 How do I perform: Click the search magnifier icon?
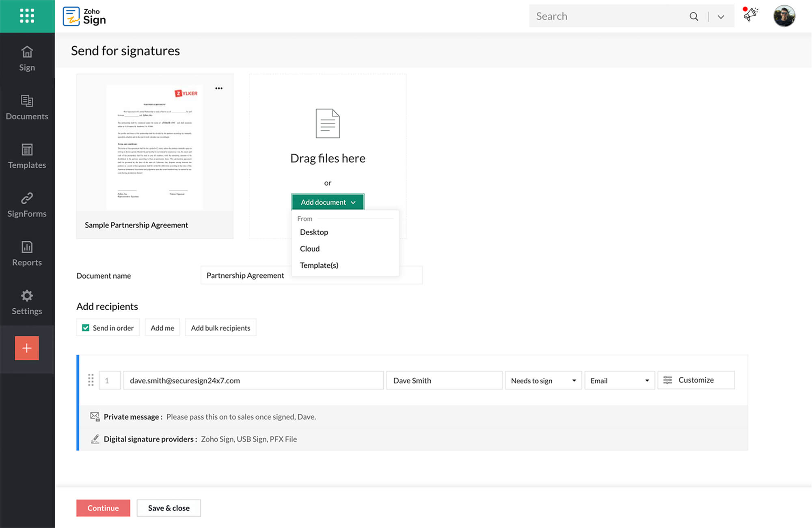(x=694, y=16)
